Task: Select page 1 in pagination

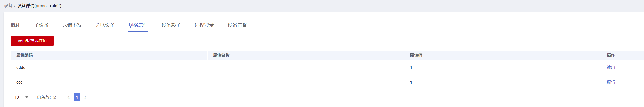Action: pos(77,97)
